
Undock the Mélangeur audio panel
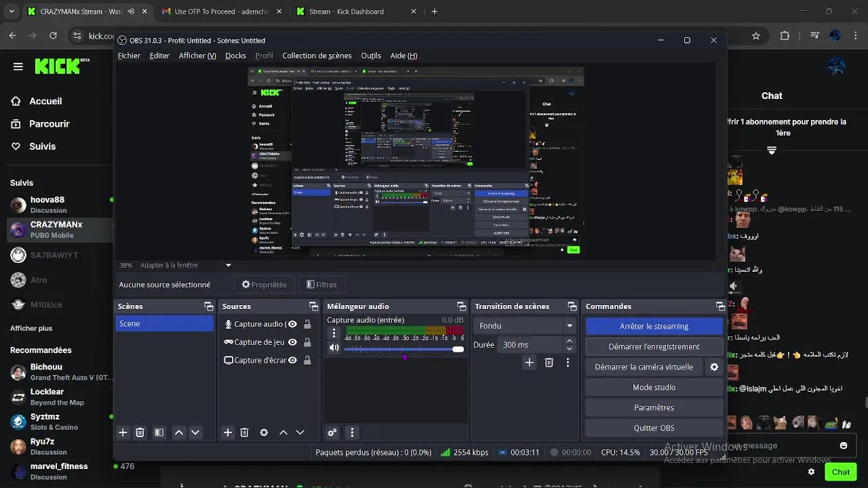click(462, 306)
